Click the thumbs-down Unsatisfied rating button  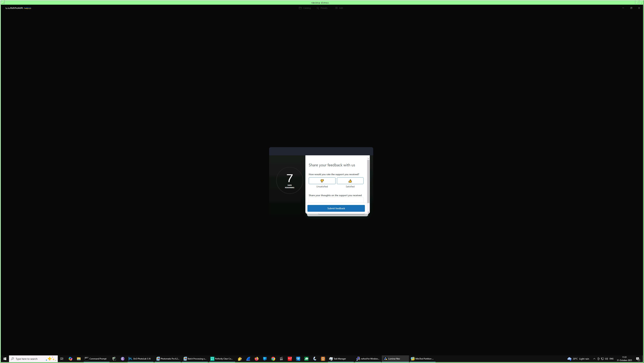click(x=322, y=181)
